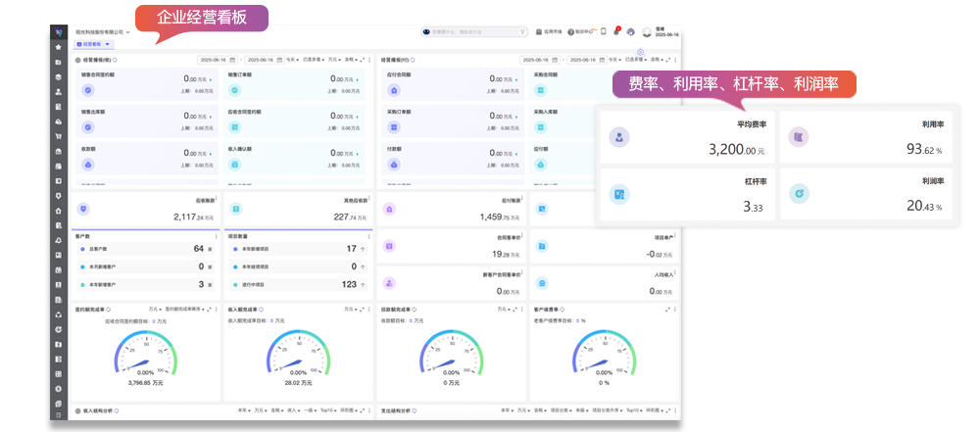Click the user avatar in top bar
Image resolution: width=980 pixels, height=432 pixels.
point(647,31)
